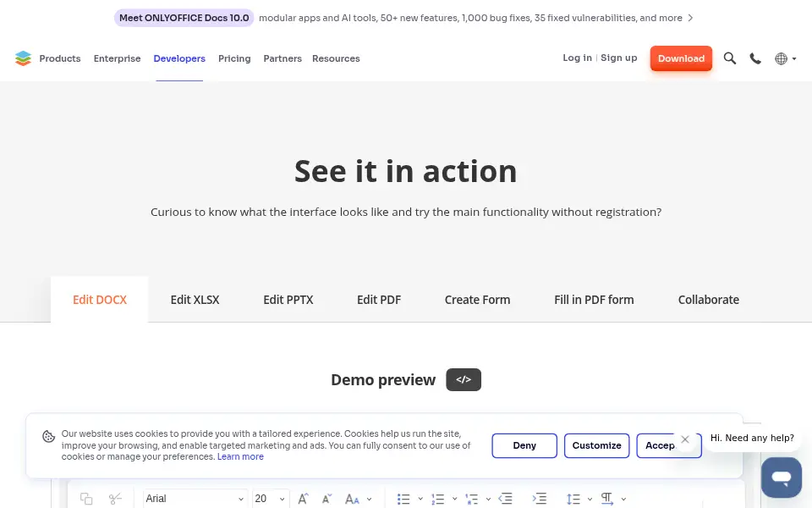Click the cookie icon in consent banner
This screenshot has height=508, width=812.
[x=49, y=437]
